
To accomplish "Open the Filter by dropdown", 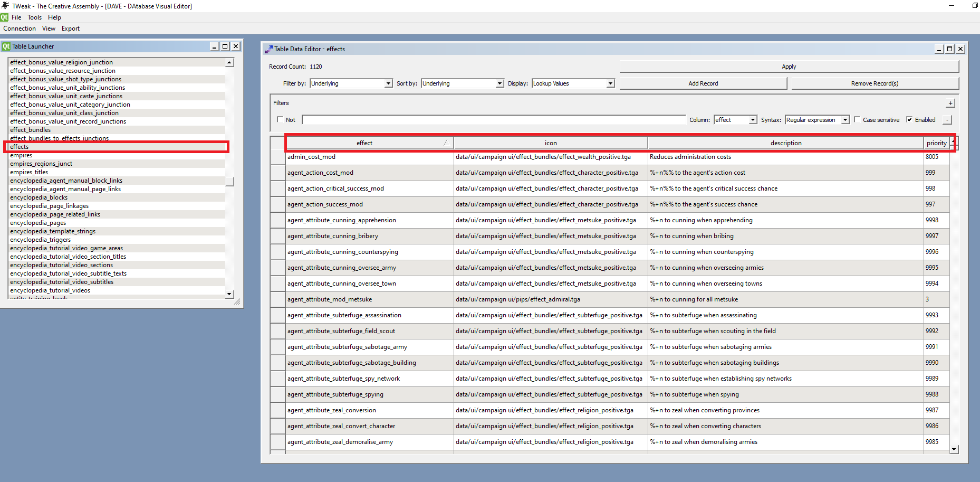I will pyautogui.click(x=351, y=83).
